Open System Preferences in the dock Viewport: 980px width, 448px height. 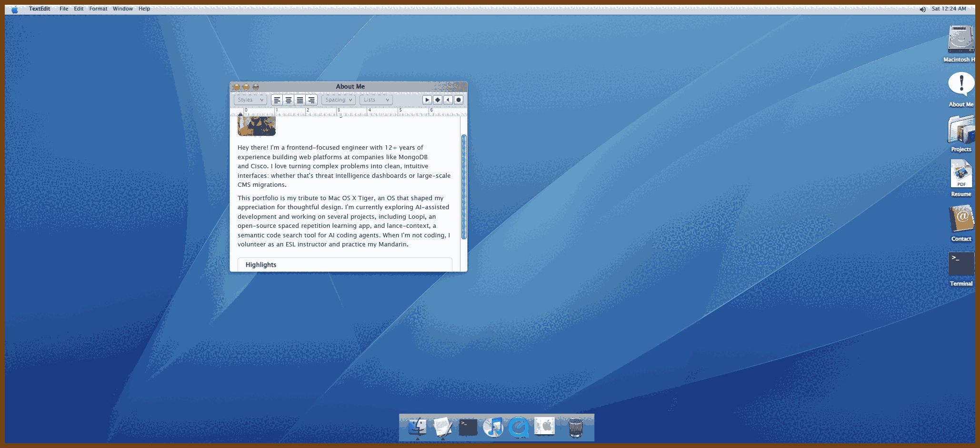pos(544,427)
